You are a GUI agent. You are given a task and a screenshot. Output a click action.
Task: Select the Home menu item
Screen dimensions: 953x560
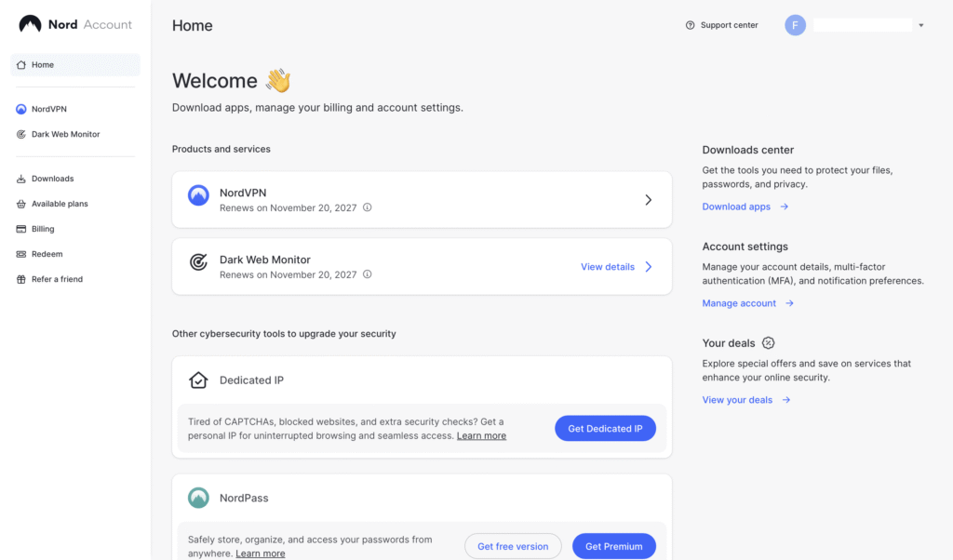tap(75, 65)
